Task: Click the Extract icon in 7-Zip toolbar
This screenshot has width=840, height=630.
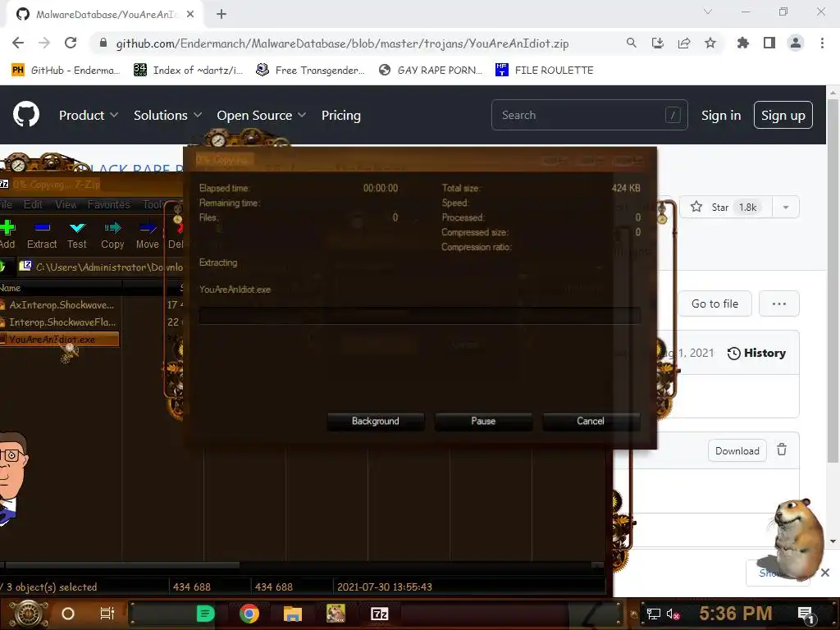Action: tap(42, 228)
